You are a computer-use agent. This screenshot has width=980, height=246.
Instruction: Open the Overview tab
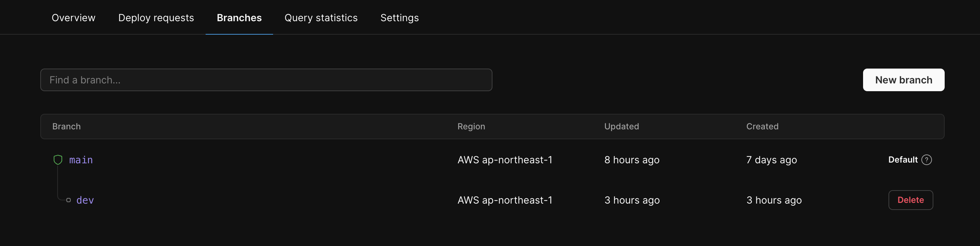point(73,18)
